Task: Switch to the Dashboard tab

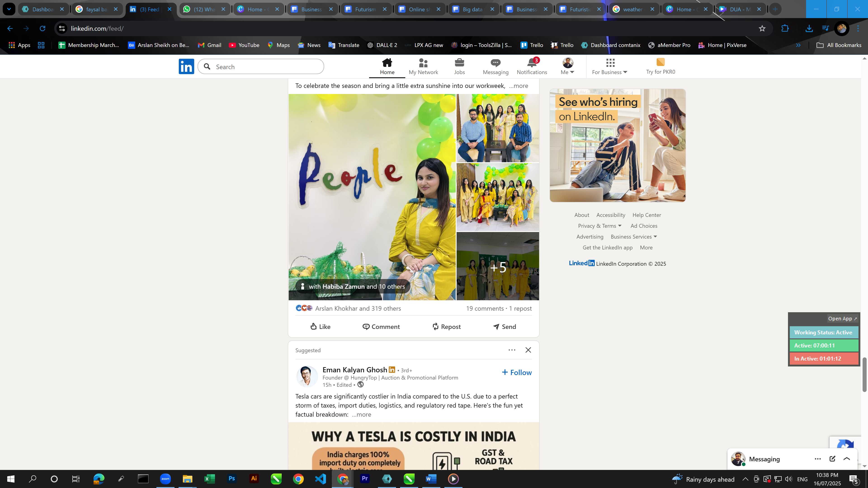Action: (x=43, y=9)
